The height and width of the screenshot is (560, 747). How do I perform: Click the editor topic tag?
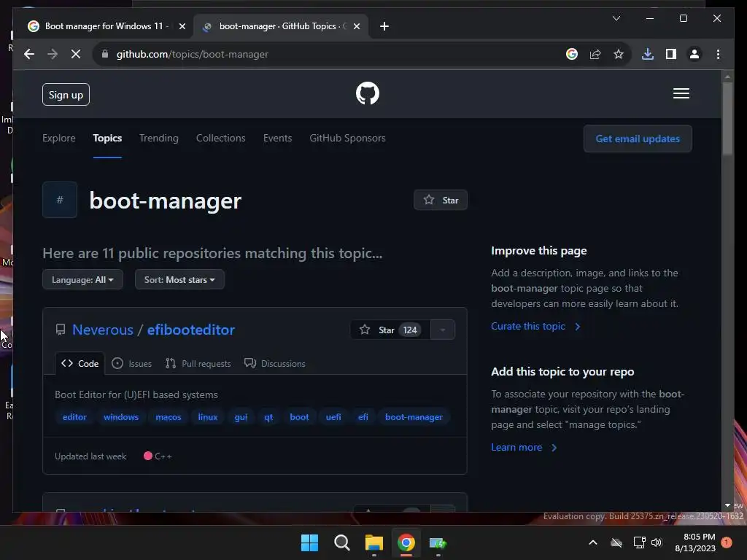74,416
